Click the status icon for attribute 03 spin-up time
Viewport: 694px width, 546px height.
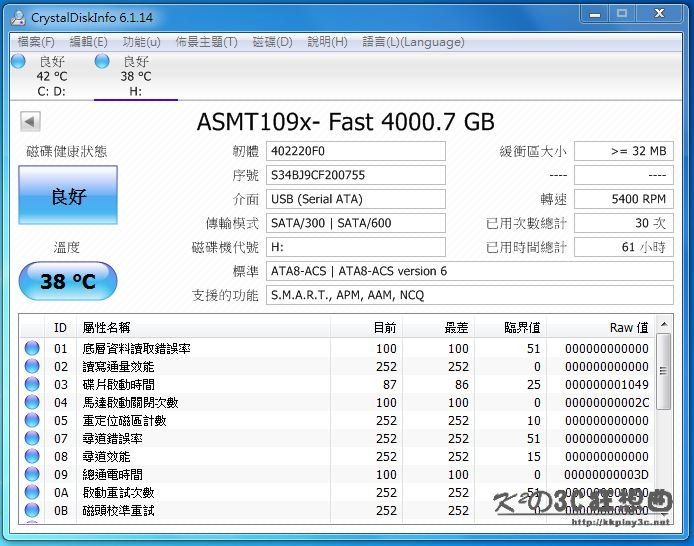point(32,385)
